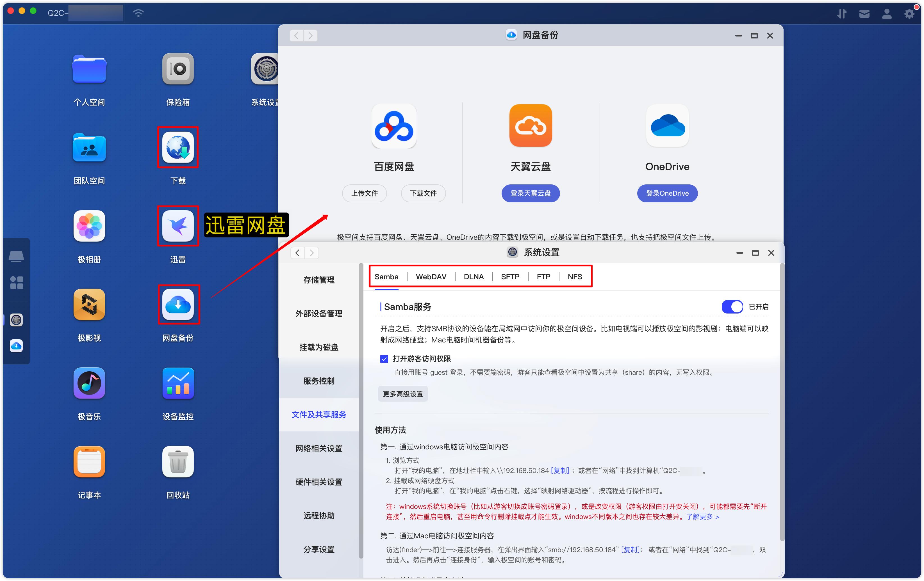Image resolution: width=924 pixels, height=581 pixels.
Task: Open the 团队空间 team space
Action: tap(89, 148)
